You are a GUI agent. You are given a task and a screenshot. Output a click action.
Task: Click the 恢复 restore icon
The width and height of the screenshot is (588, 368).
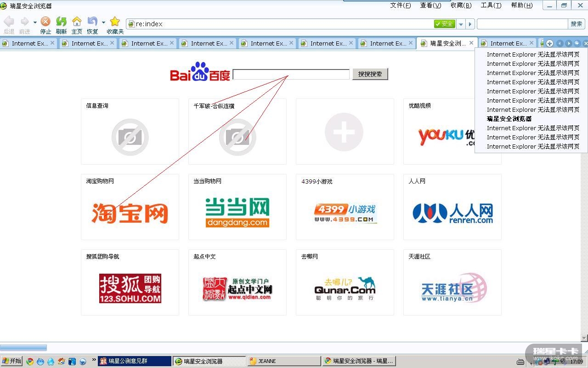click(92, 22)
